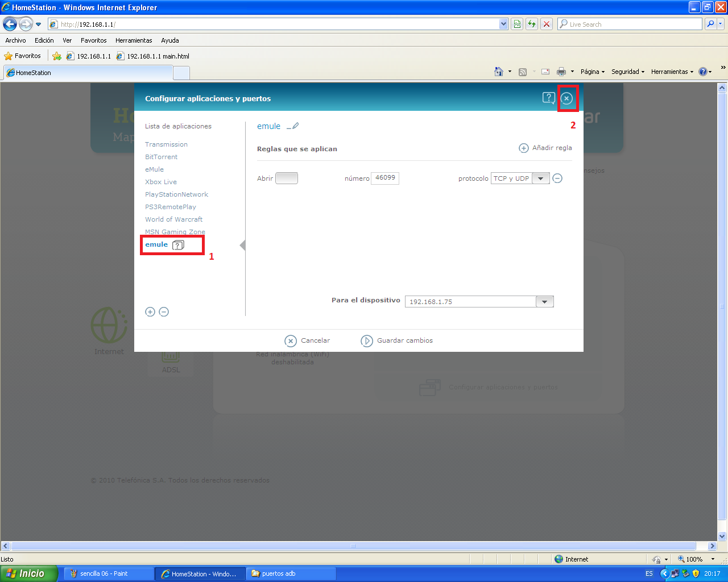Viewport: 728px width, 582px height.
Task: Open the dialog help icon next to close
Action: click(x=548, y=98)
